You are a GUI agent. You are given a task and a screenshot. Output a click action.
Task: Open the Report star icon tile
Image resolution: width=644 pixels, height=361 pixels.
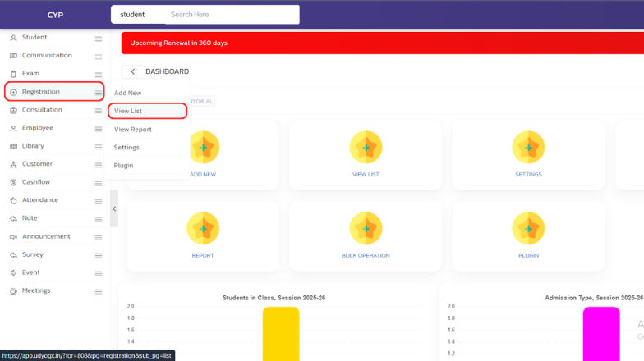click(203, 228)
